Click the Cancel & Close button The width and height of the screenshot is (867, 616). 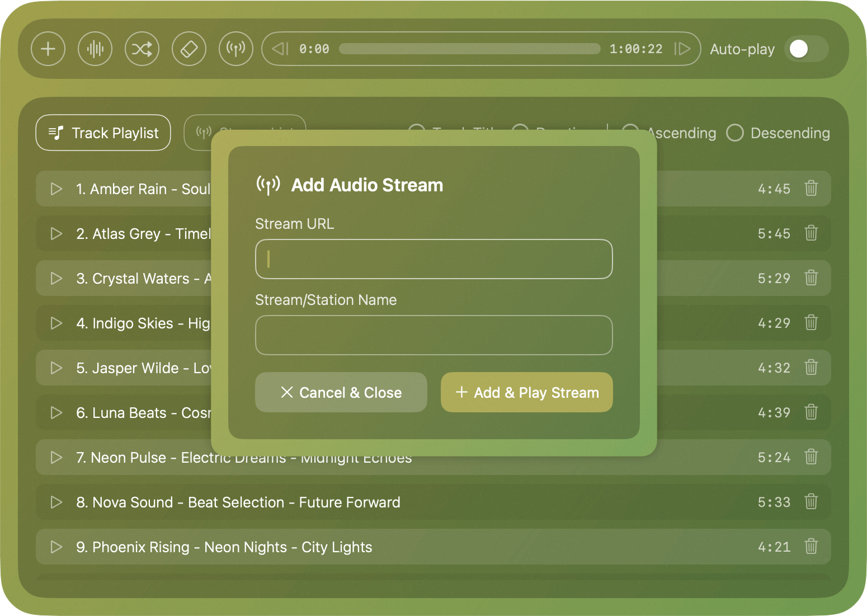(x=341, y=392)
